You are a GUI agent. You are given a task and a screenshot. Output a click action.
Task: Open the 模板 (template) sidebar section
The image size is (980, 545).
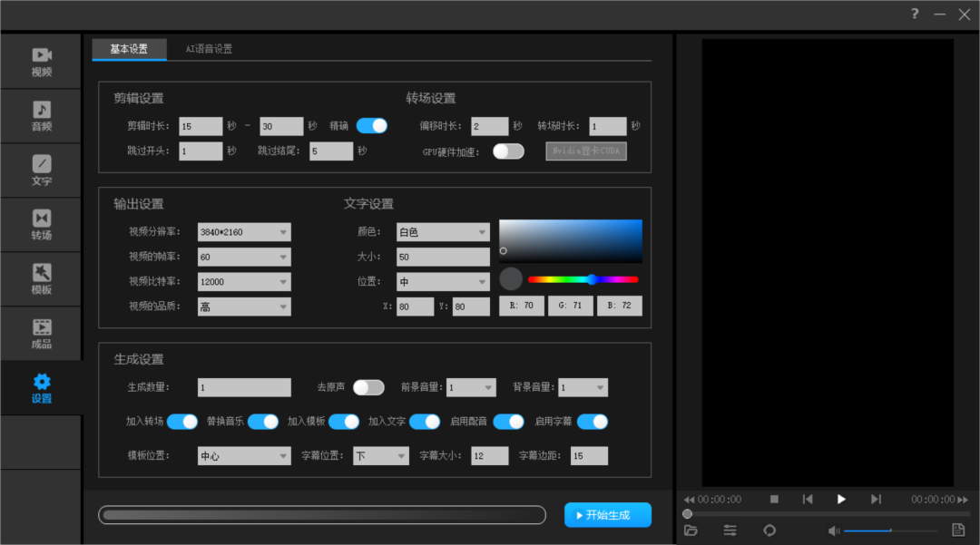[41, 279]
